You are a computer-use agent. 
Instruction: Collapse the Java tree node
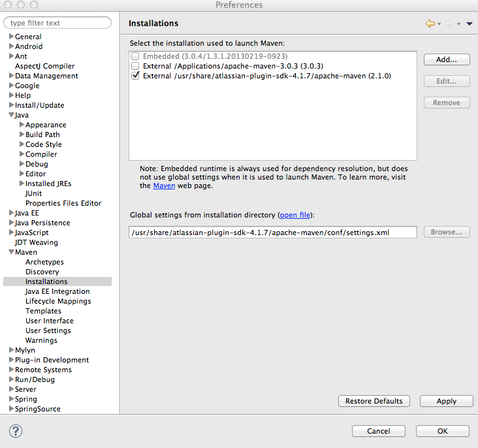click(11, 115)
